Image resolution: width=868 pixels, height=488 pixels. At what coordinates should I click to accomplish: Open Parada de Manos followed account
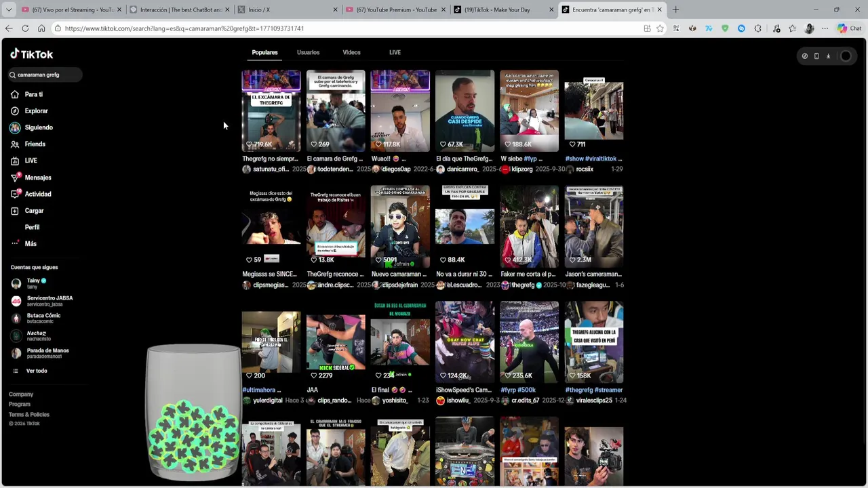point(40,353)
